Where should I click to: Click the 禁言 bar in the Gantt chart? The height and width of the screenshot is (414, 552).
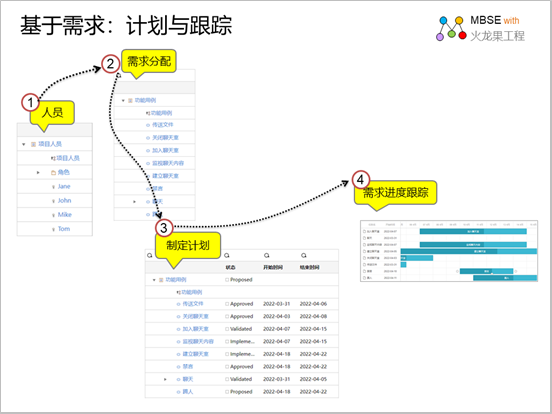pyautogui.click(x=486, y=271)
